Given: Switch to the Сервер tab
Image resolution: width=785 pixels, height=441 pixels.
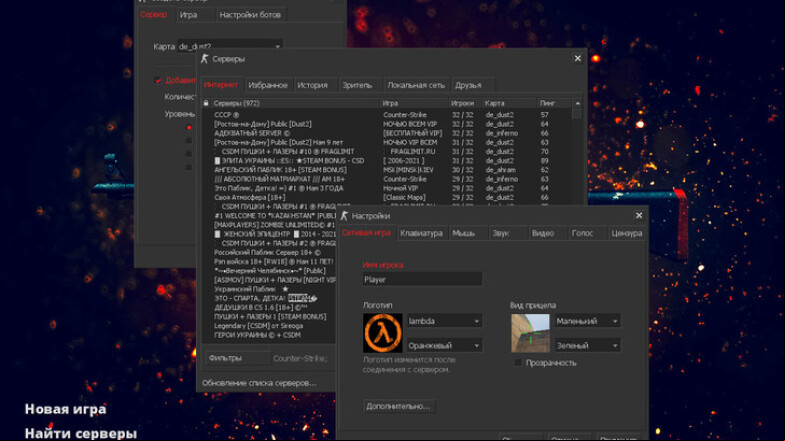Looking at the screenshot, I should pos(154,15).
